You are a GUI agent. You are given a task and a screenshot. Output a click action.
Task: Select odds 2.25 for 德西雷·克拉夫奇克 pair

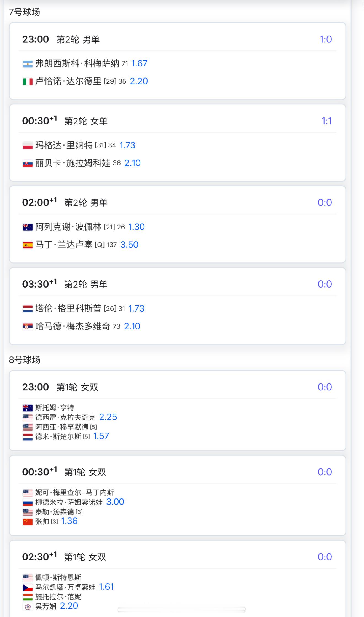tap(108, 417)
